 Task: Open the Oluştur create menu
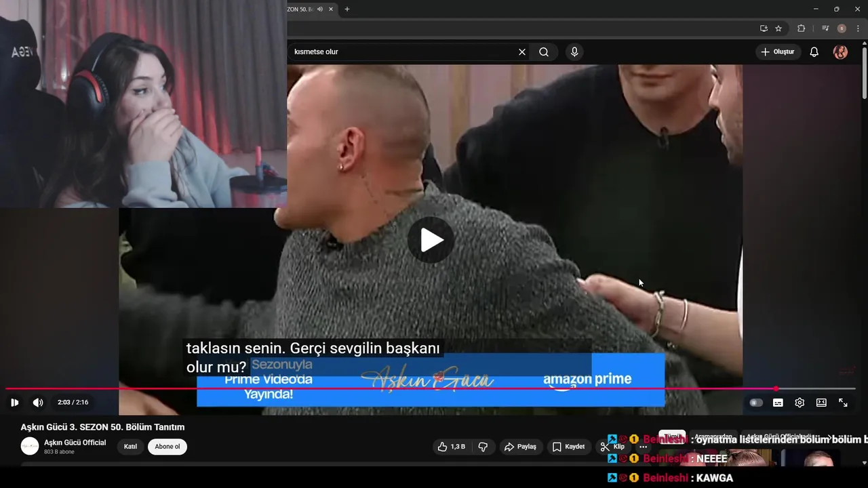(778, 52)
